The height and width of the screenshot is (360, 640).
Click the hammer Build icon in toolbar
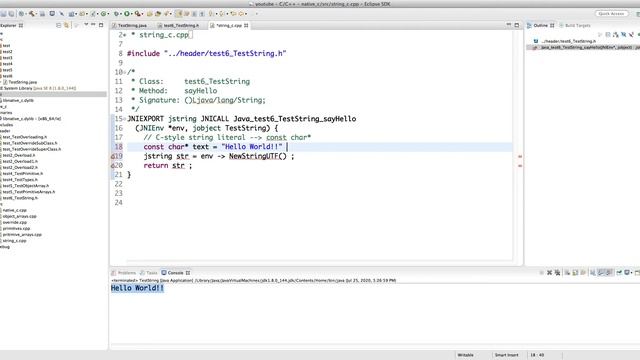click(31, 13)
